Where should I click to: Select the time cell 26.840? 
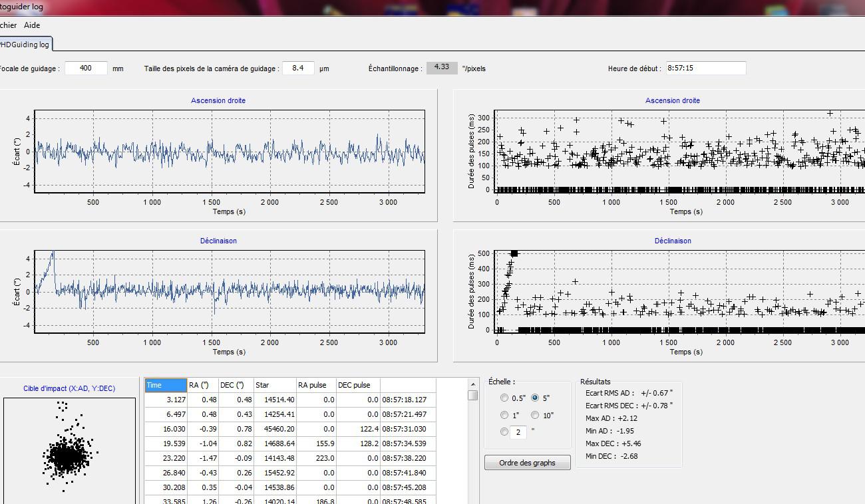click(x=166, y=473)
